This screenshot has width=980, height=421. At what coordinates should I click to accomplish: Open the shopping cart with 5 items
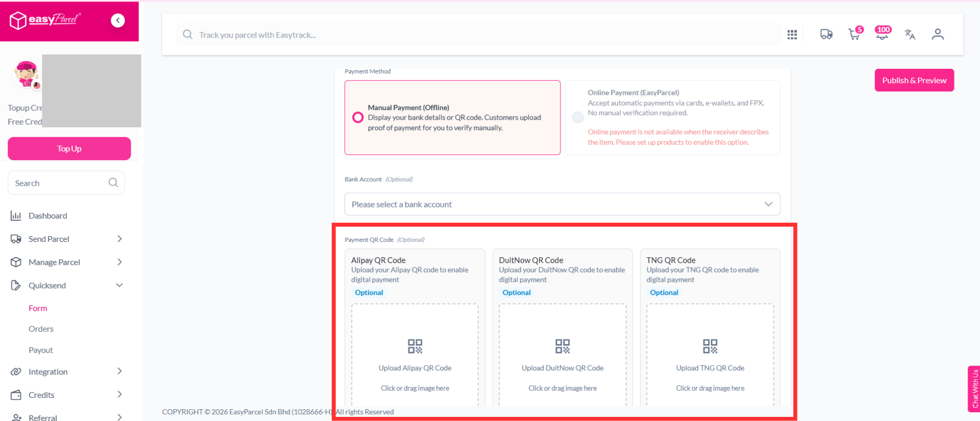(855, 33)
